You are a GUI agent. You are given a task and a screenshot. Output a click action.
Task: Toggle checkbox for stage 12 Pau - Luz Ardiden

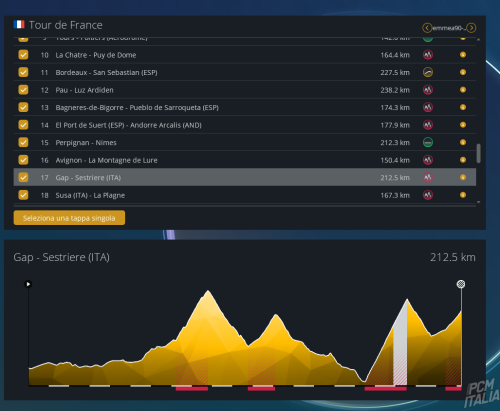tap(23, 90)
